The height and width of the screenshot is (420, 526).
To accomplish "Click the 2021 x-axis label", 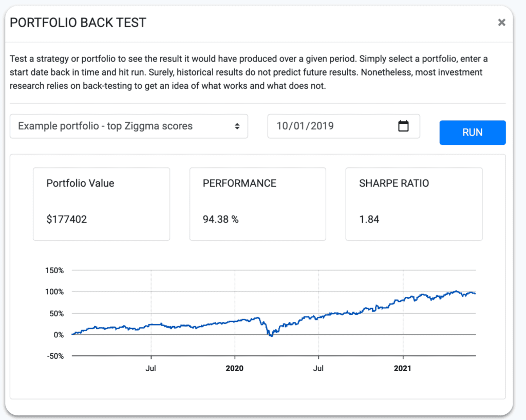I will tap(403, 368).
